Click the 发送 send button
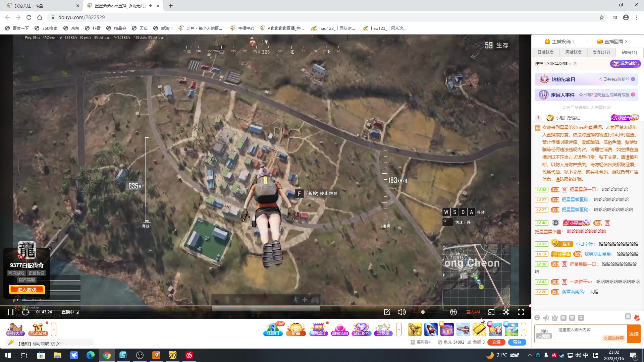This screenshot has width=644, height=362. point(634,334)
